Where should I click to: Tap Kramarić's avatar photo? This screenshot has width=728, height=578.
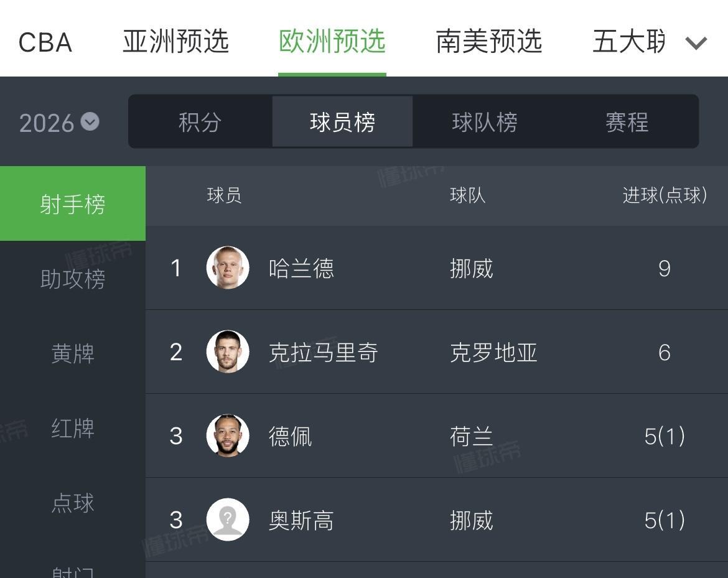coord(228,352)
